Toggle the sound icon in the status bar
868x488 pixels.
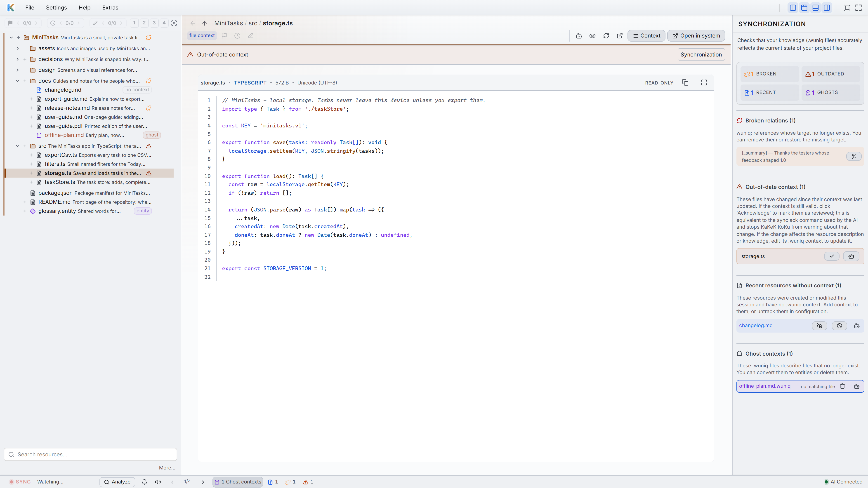click(x=158, y=482)
